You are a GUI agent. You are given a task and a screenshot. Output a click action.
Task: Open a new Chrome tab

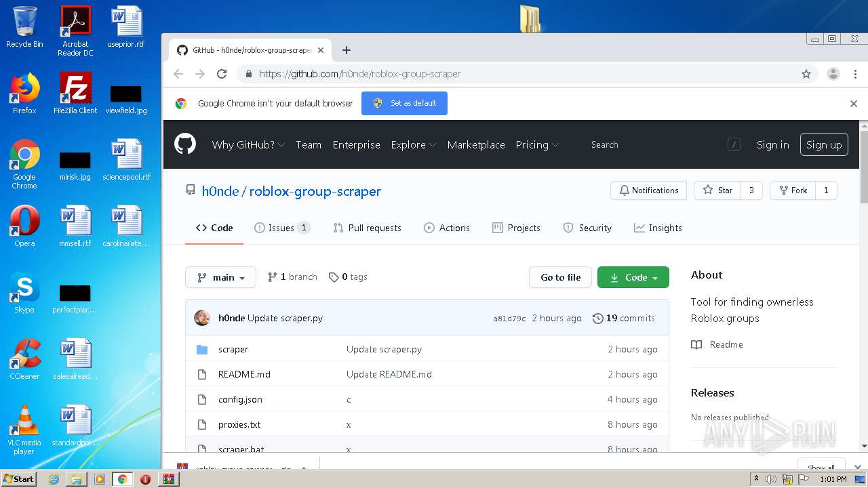click(x=347, y=50)
